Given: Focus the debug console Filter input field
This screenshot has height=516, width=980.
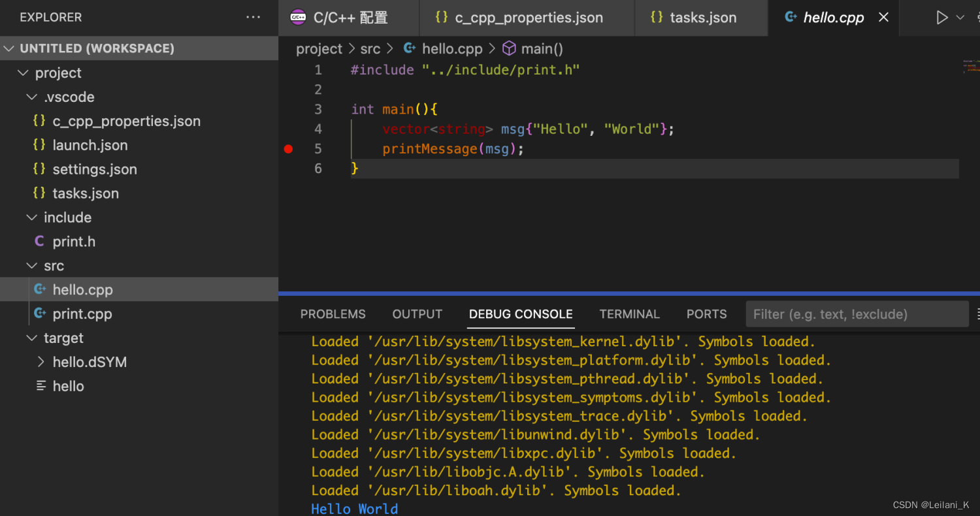Looking at the screenshot, I should point(857,314).
